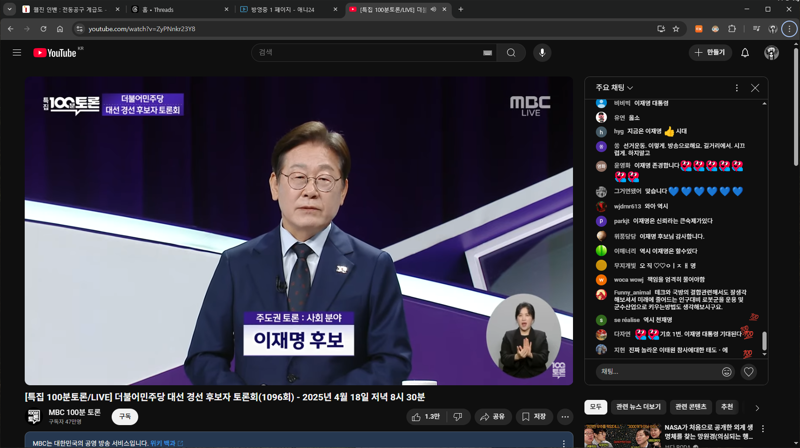Send a heart reaction in chat
The image size is (800, 448).
(748, 372)
